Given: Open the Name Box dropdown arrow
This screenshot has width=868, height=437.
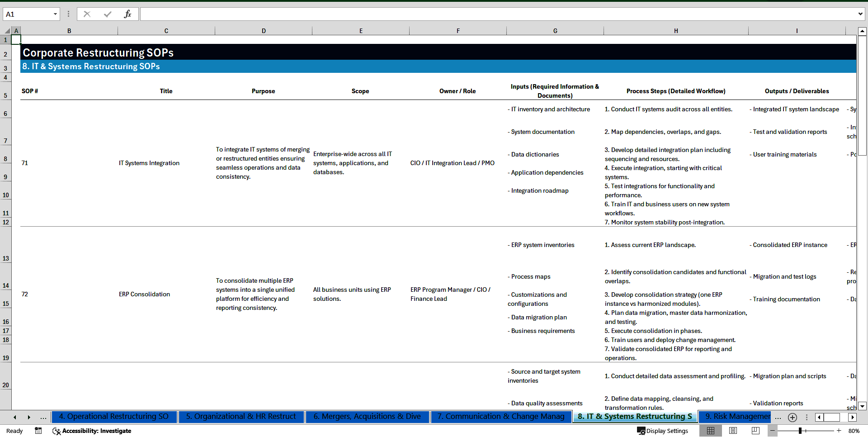Looking at the screenshot, I should [56, 14].
